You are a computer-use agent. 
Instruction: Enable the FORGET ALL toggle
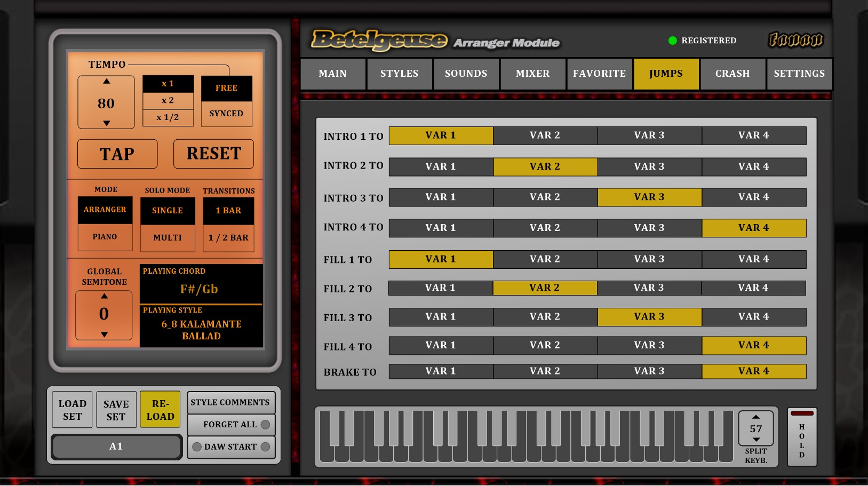point(265,425)
